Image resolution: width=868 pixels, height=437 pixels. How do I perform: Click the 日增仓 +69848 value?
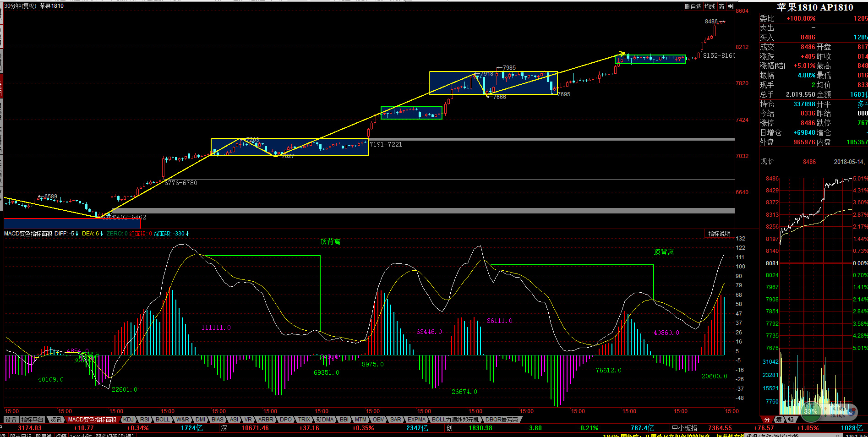coord(804,132)
